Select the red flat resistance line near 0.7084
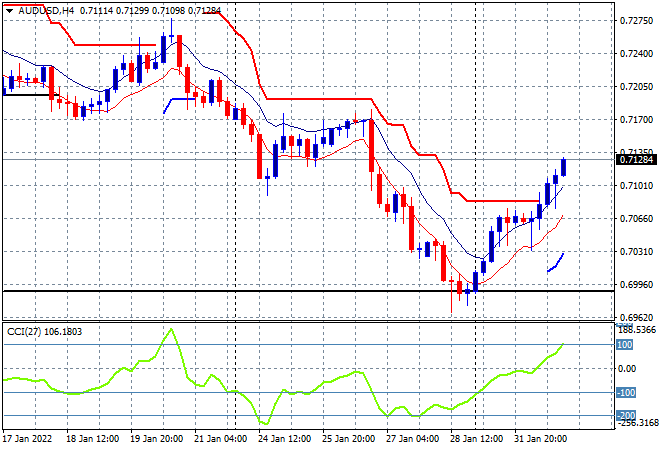660x450 pixels. (x=503, y=201)
